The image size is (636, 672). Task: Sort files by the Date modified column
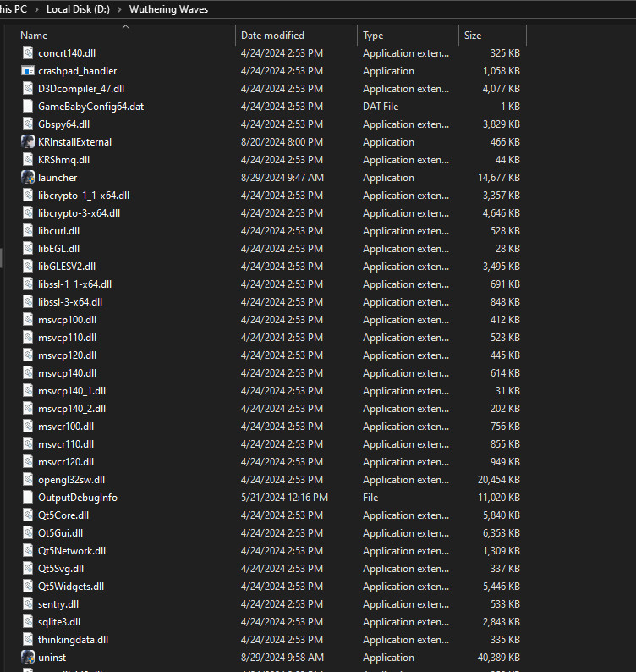click(x=272, y=36)
